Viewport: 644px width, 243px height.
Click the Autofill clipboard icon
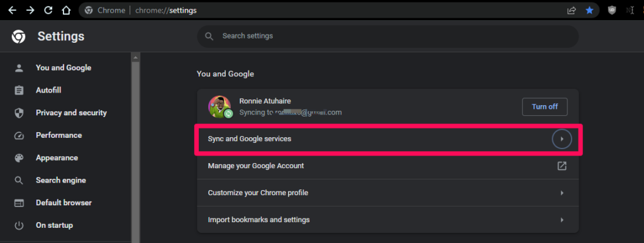click(19, 90)
